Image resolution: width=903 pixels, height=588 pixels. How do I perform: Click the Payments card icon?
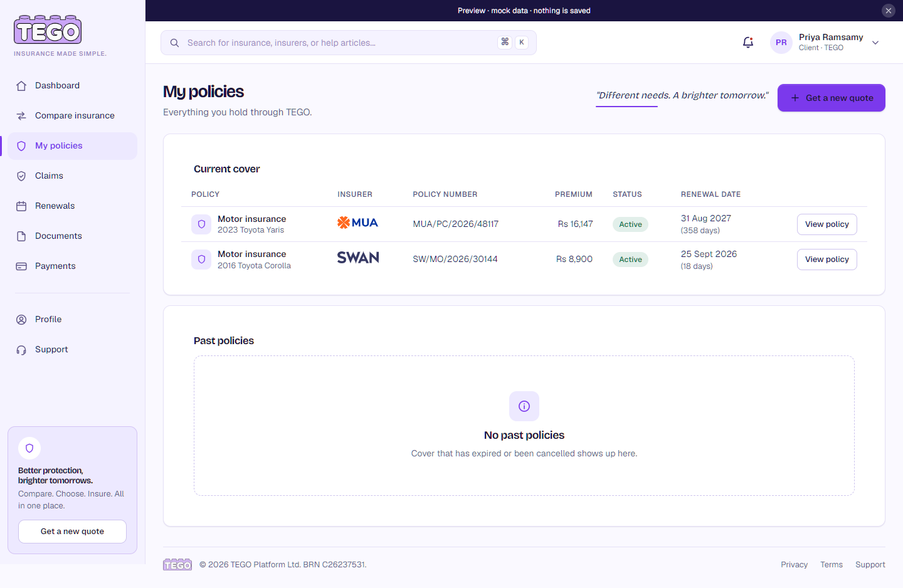point(21,266)
